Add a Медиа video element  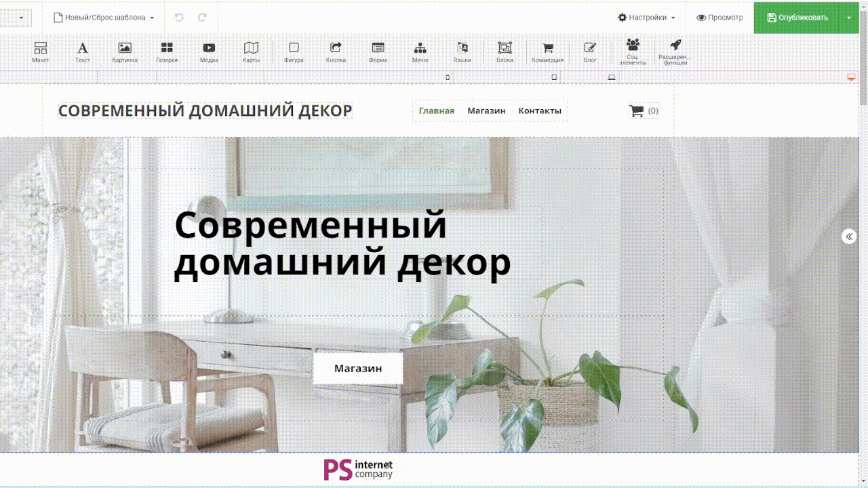pyautogui.click(x=209, y=52)
